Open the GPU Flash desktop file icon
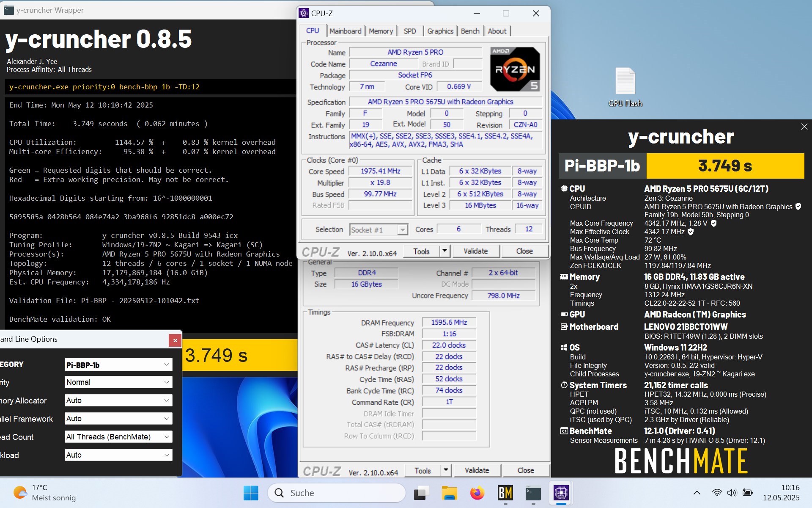This screenshot has width=812, height=508. (625, 87)
